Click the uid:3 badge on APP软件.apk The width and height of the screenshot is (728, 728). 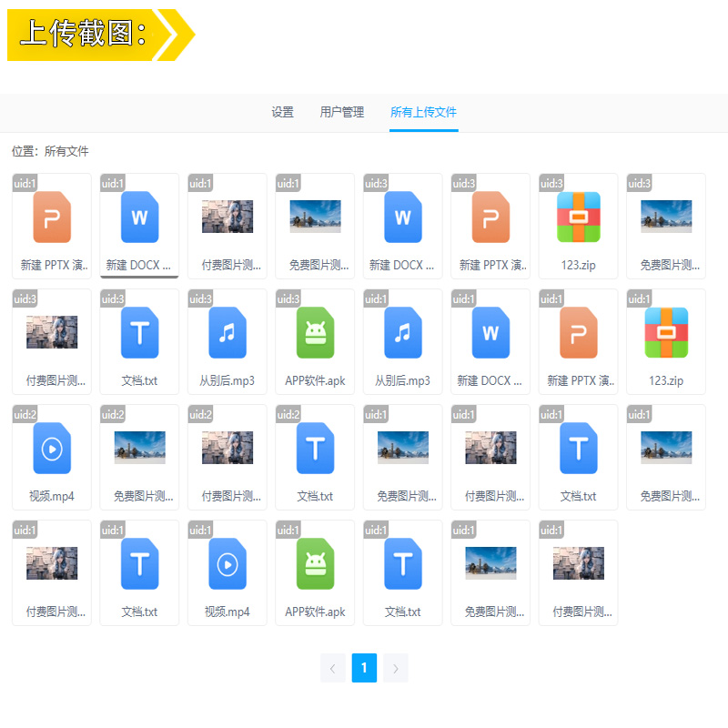click(288, 298)
